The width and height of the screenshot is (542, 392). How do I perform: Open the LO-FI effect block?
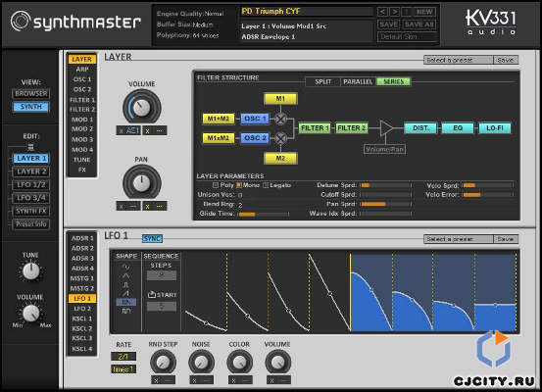495,128
